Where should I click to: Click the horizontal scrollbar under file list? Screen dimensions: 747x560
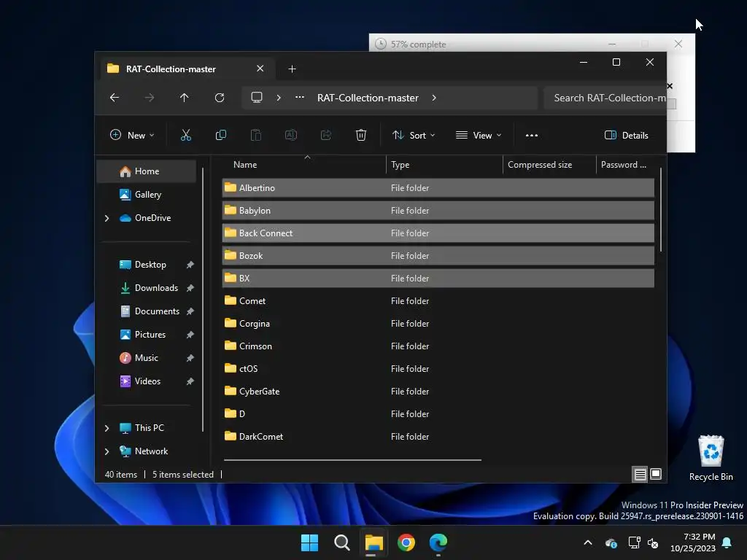[352, 460]
